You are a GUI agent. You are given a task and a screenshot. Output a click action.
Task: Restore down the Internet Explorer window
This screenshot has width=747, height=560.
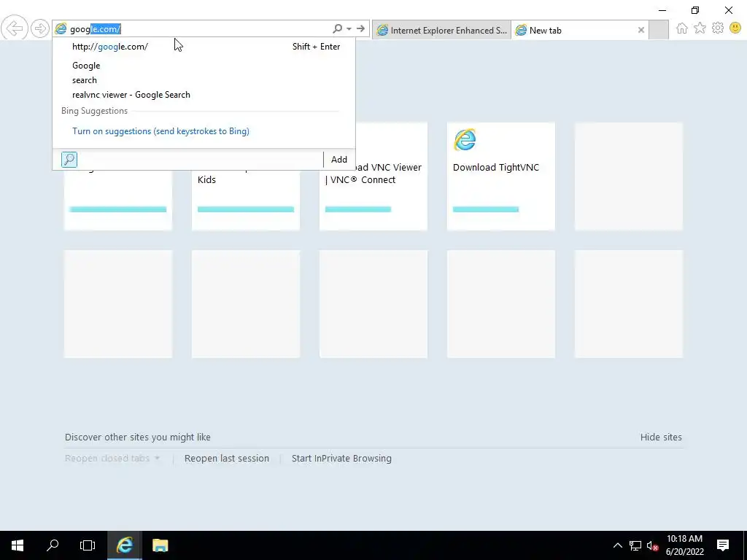click(695, 10)
